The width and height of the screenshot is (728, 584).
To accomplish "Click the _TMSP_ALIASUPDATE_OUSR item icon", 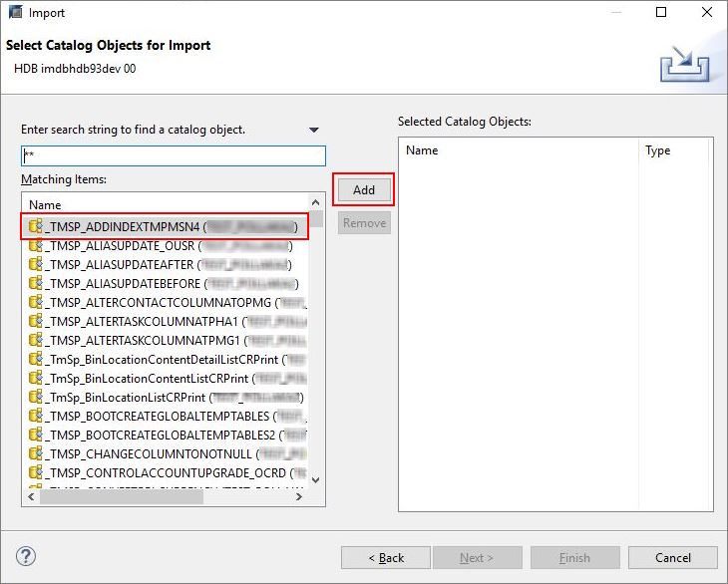I will point(36,245).
